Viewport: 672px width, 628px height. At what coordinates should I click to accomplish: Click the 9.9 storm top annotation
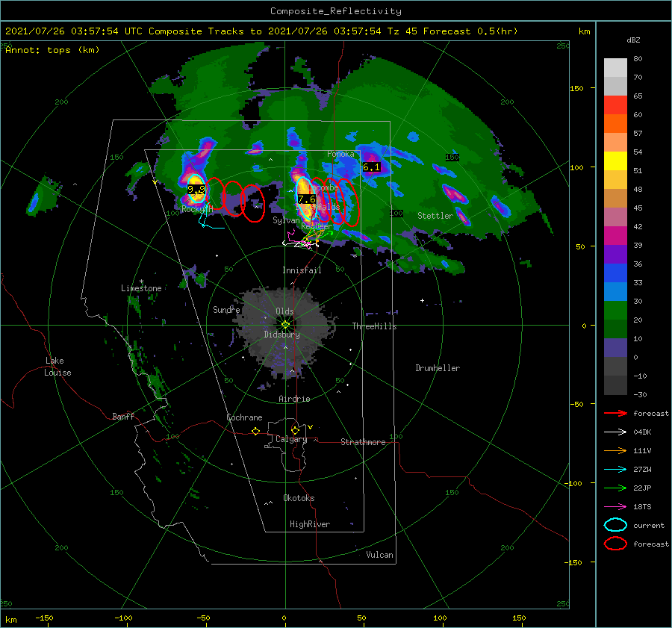[196, 189]
